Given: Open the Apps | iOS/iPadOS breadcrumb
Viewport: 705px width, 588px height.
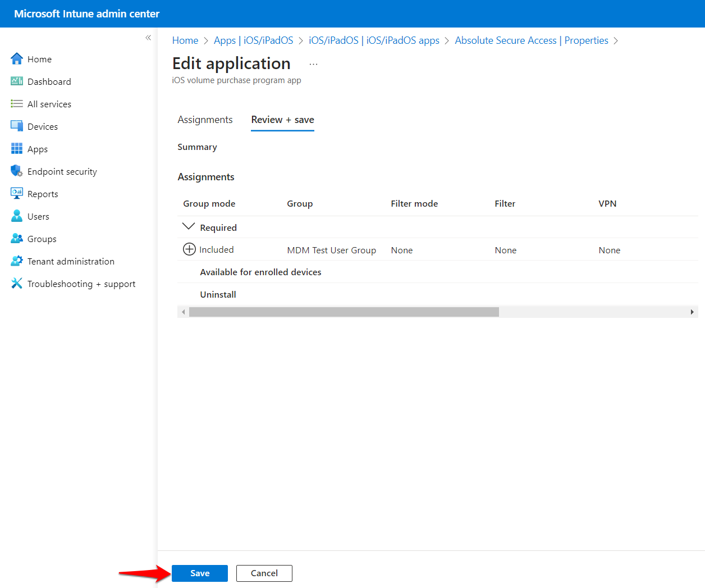Looking at the screenshot, I should (254, 40).
